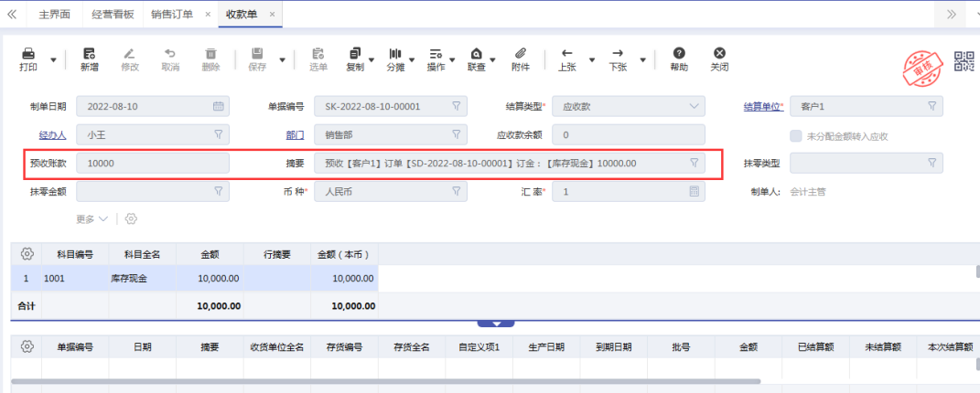Click the 附件 paperclip attachment icon
The image size is (980, 393).
pyautogui.click(x=521, y=54)
